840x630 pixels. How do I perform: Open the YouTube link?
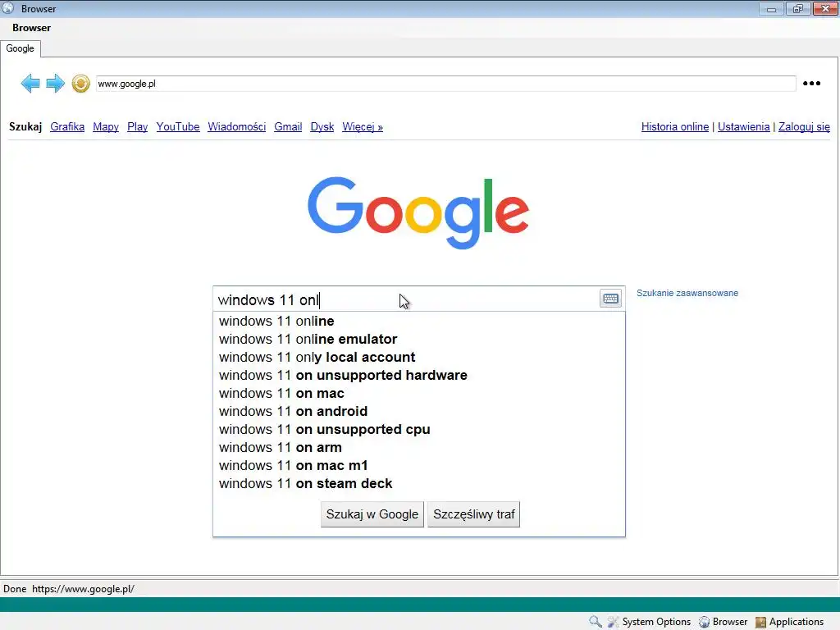click(178, 127)
